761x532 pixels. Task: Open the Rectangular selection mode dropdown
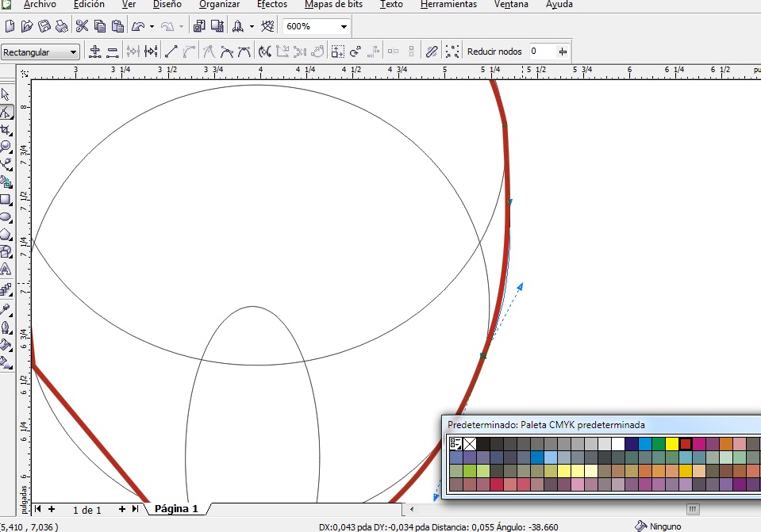[74, 52]
